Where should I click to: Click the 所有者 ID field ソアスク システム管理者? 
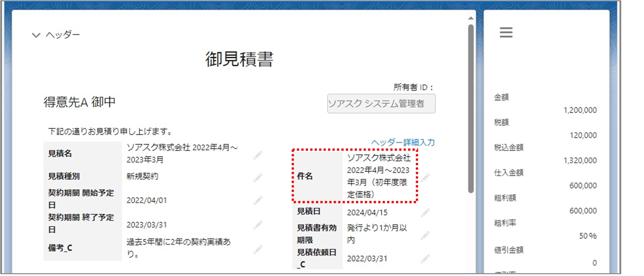pos(381,103)
